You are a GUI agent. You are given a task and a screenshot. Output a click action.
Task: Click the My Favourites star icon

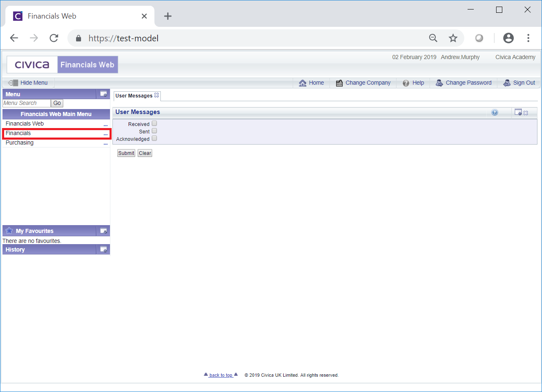click(9, 230)
